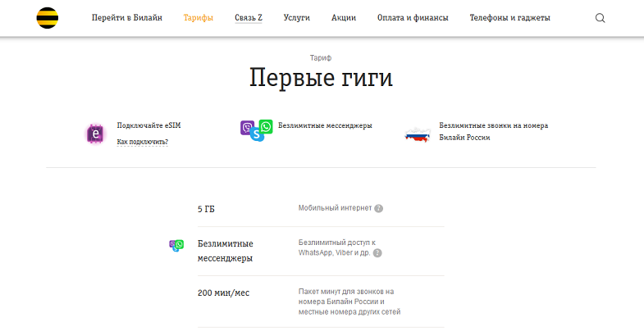This screenshot has width=644, height=331.
Task: Open the Связь Z menu item
Action: (249, 18)
